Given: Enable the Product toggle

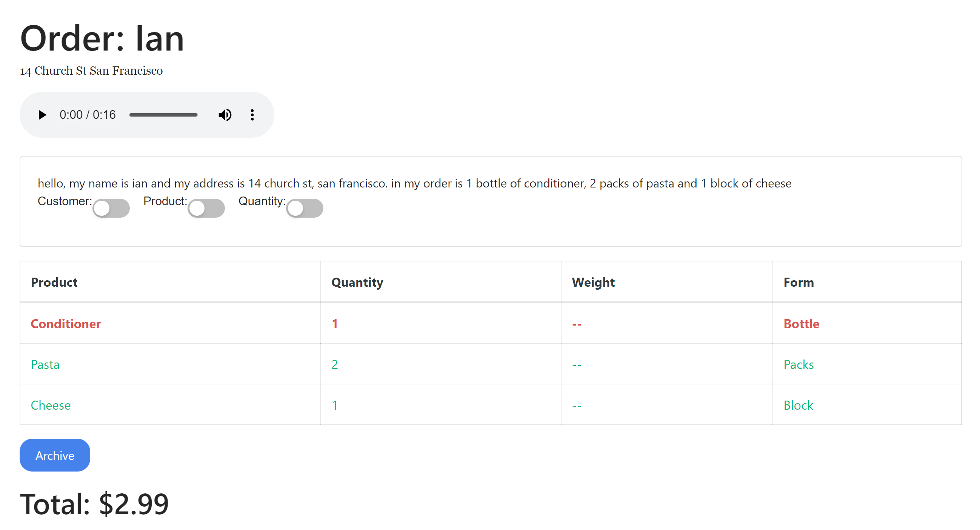Looking at the screenshot, I should [206, 208].
